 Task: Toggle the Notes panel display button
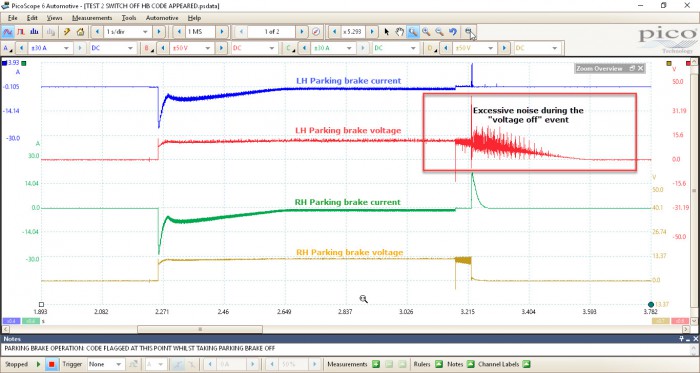click(x=470, y=364)
